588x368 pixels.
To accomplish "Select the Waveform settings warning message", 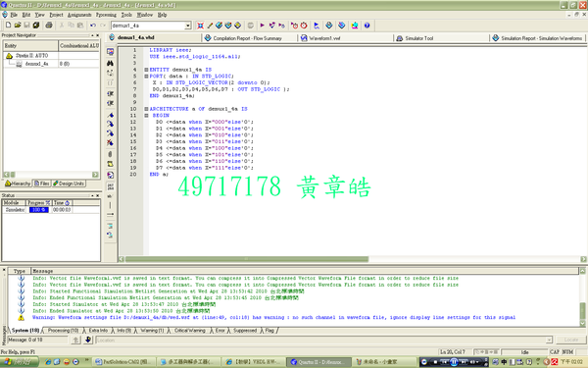I will 273,317.
